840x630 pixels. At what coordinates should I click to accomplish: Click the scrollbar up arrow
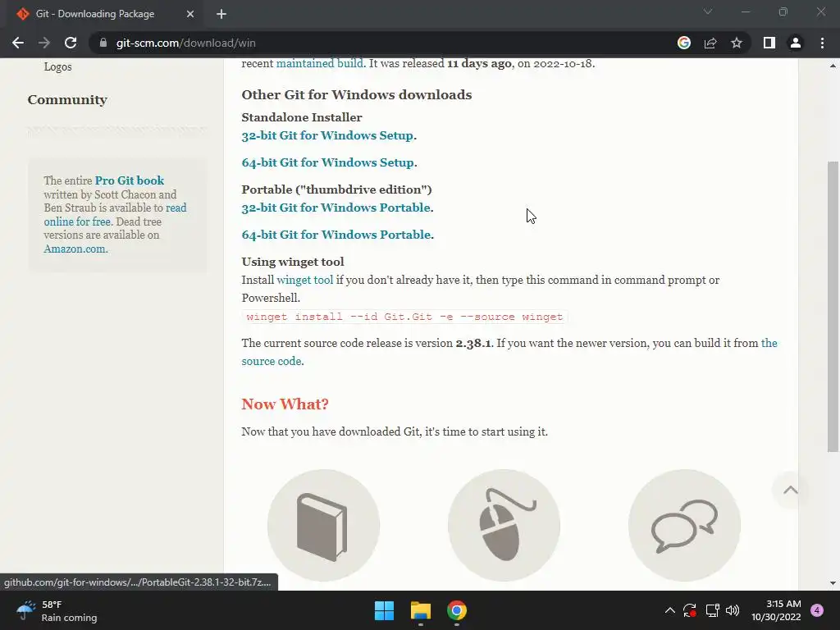pyautogui.click(x=833, y=66)
